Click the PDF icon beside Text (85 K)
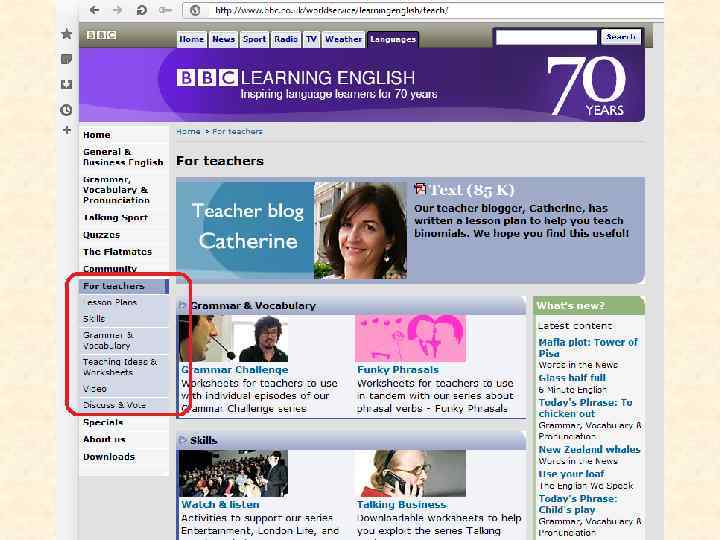 [x=420, y=189]
